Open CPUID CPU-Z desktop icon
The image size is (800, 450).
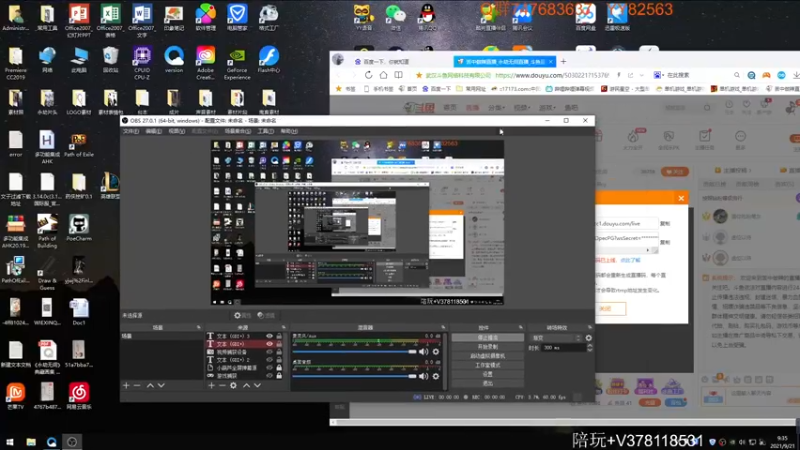[x=142, y=63]
